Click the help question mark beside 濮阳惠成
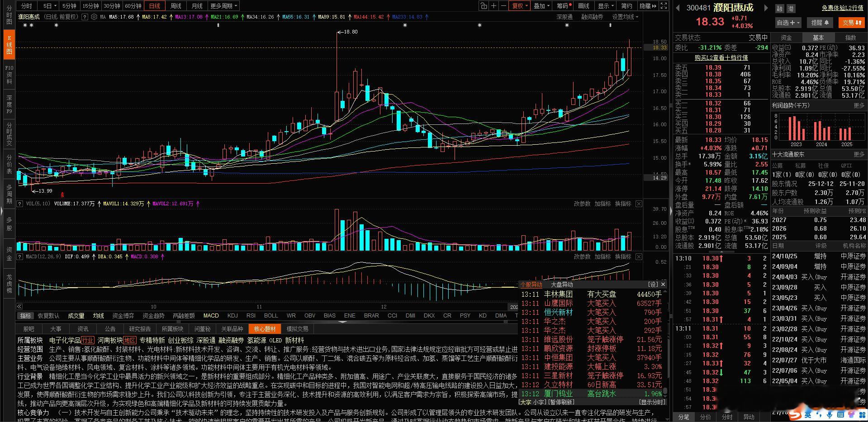Image resolution: width=868 pixels, height=422 pixels. [x=84, y=17]
